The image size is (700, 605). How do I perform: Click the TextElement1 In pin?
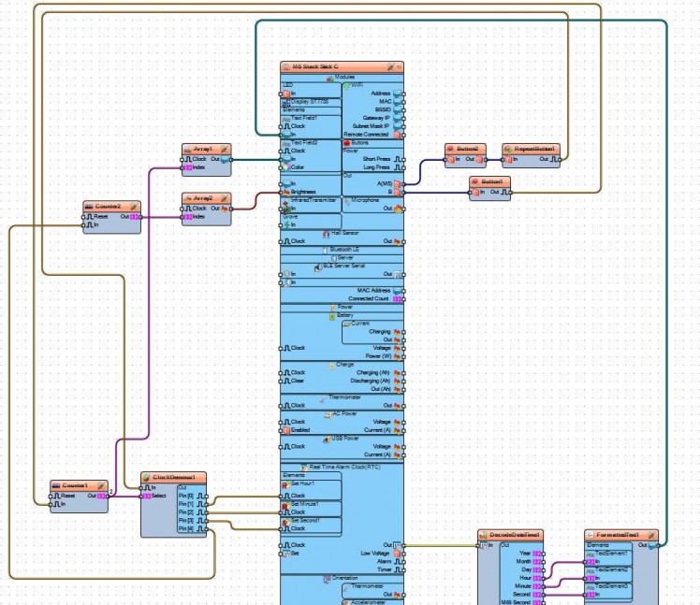click(x=585, y=562)
